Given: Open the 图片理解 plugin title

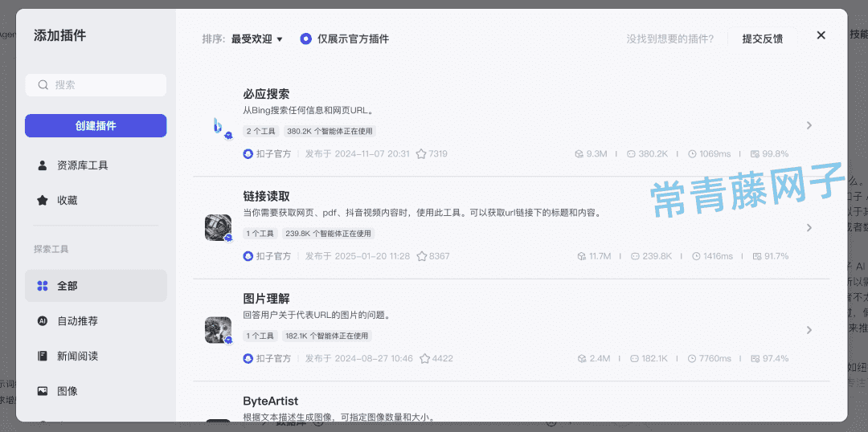Looking at the screenshot, I should [x=266, y=299].
